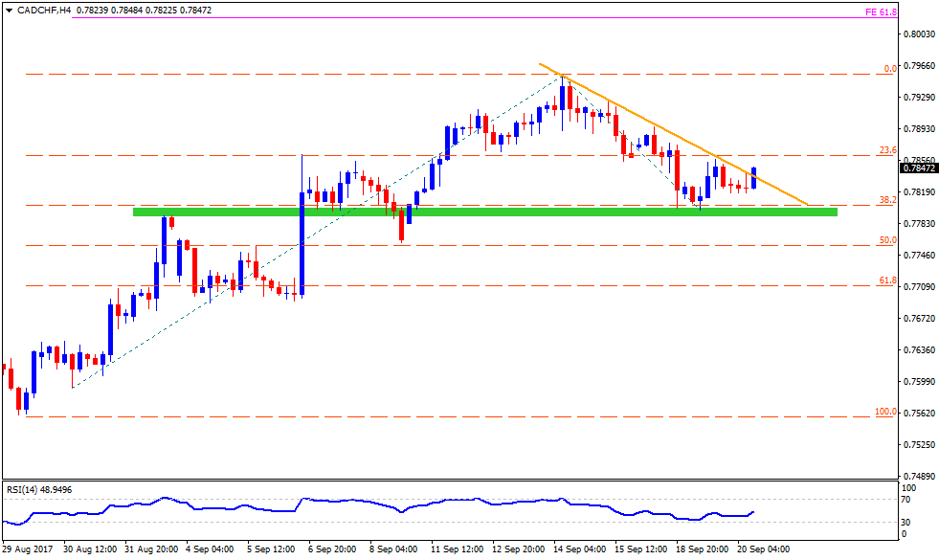Click the current price tag 0.78472
The width and height of the screenshot is (939, 560).
click(919, 168)
